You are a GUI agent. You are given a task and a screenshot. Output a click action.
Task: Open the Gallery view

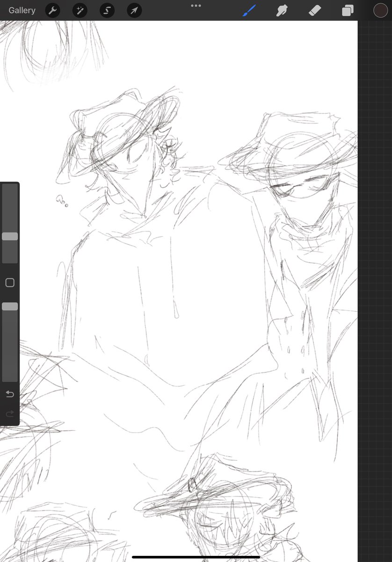click(22, 10)
